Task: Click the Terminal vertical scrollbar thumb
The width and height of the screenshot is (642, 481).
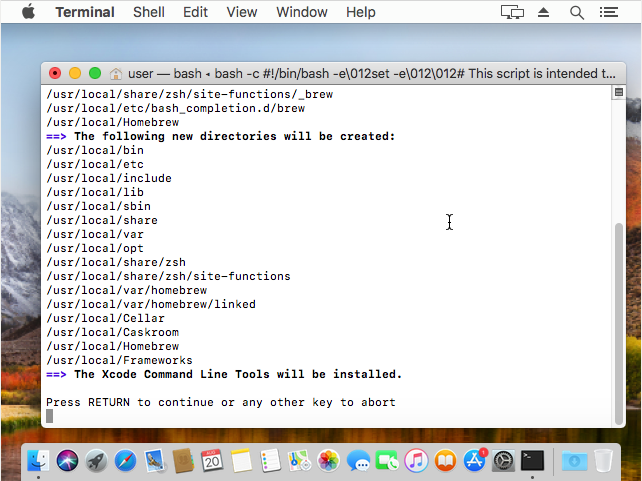Action: pyautogui.click(x=619, y=324)
